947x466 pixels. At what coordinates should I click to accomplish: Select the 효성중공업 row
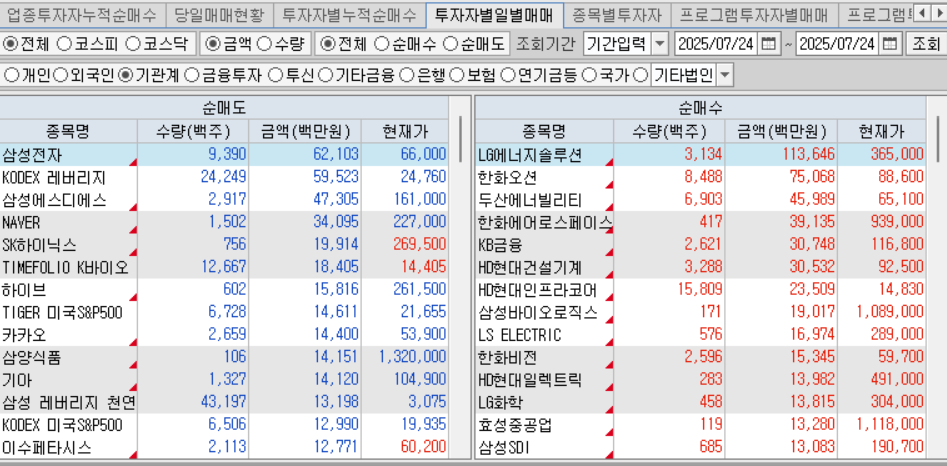701,425
